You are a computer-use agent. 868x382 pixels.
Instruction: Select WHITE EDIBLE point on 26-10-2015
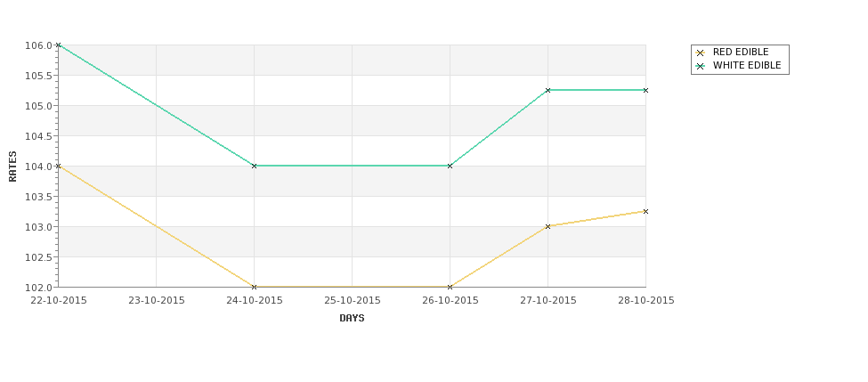click(x=450, y=167)
